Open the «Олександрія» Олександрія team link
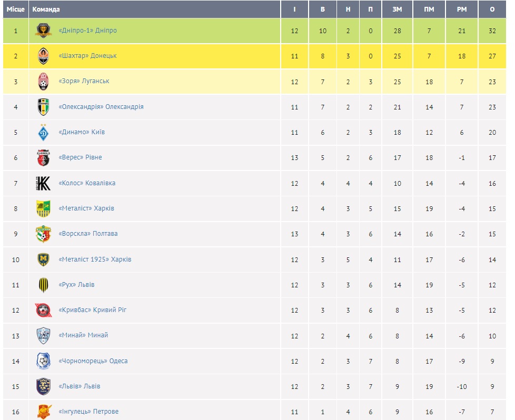The width and height of the screenshot is (515, 420). 101,107
